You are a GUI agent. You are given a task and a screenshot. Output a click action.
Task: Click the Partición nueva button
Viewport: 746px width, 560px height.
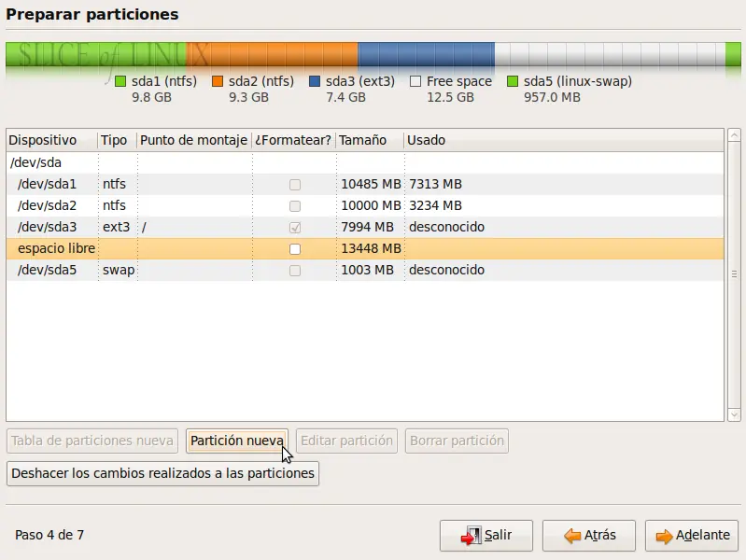tap(237, 441)
